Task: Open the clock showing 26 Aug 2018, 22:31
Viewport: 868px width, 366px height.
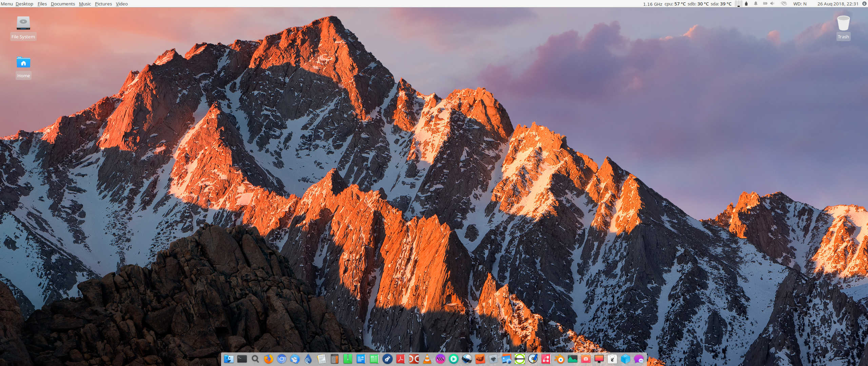Action: [837, 4]
